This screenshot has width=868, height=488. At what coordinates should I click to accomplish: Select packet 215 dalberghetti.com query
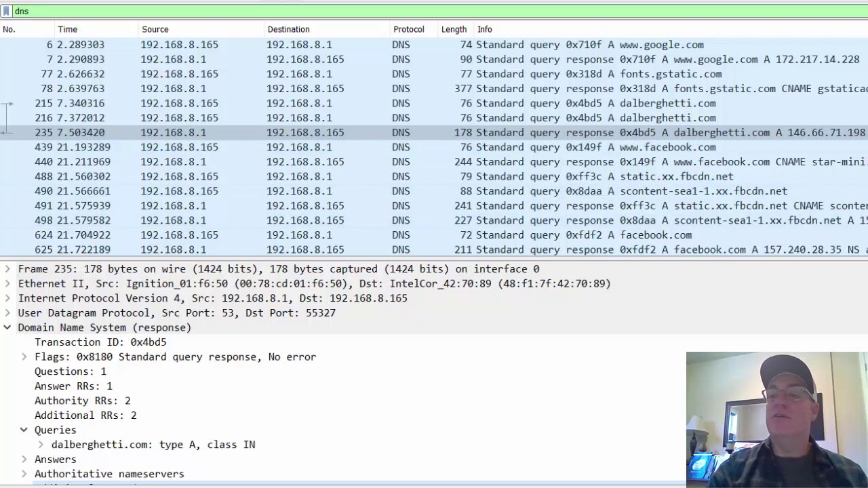click(434, 103)
